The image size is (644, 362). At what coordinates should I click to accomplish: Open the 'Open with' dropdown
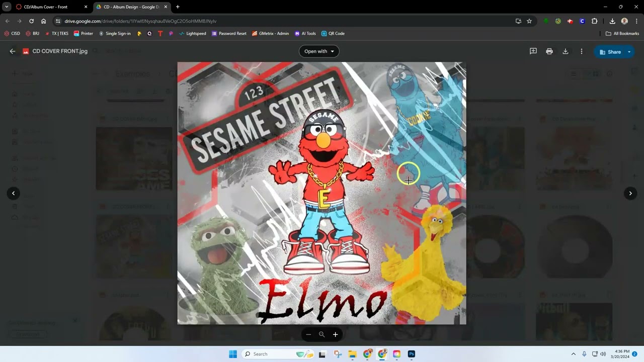coord(319,51)
